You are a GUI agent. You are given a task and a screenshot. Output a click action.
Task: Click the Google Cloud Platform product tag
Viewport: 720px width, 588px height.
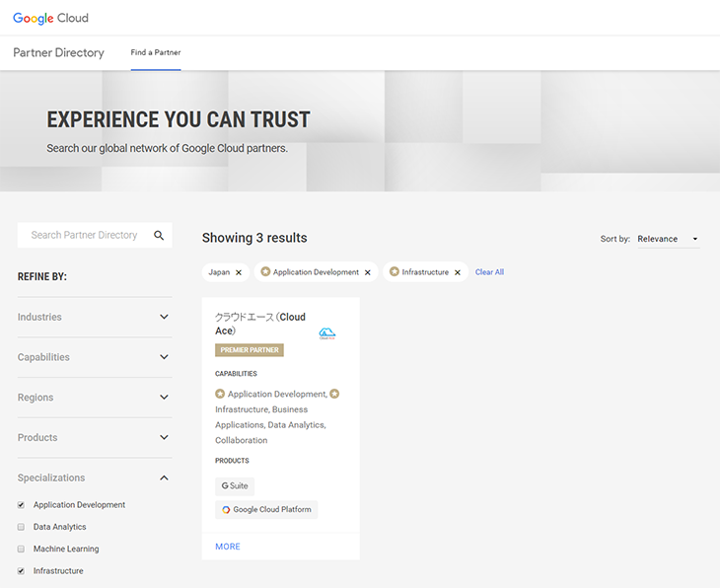[x=266, y=509]
